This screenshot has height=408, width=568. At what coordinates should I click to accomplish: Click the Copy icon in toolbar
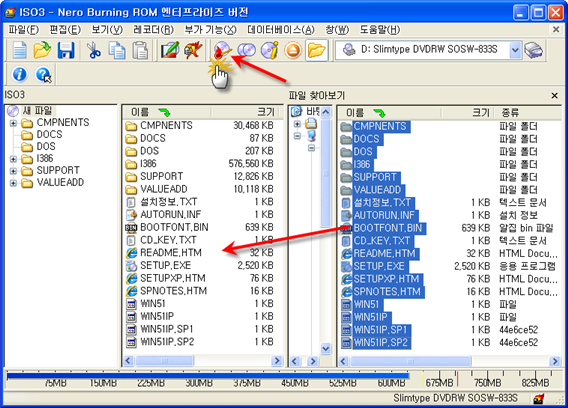coord(117,50)
